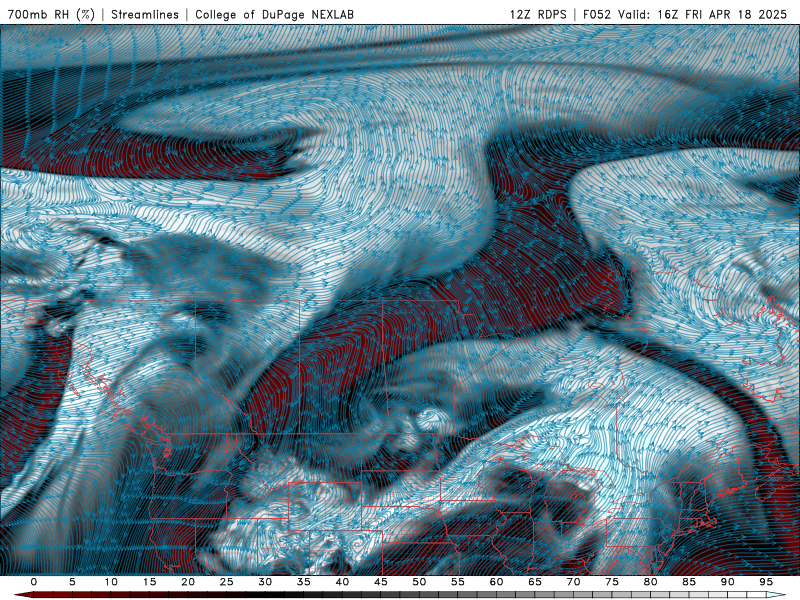
Task: Click the "0" colorbar tick label
Action: (x=34, y=582)
